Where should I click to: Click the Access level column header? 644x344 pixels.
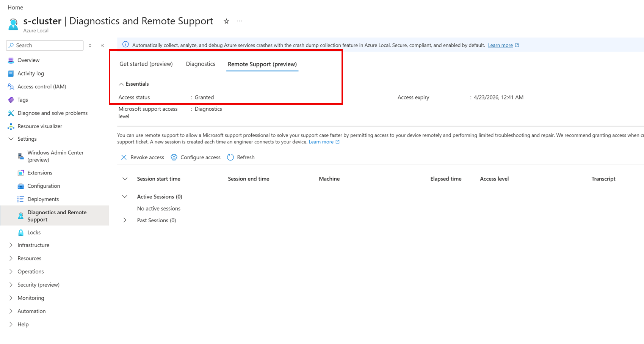pos(494,179)
